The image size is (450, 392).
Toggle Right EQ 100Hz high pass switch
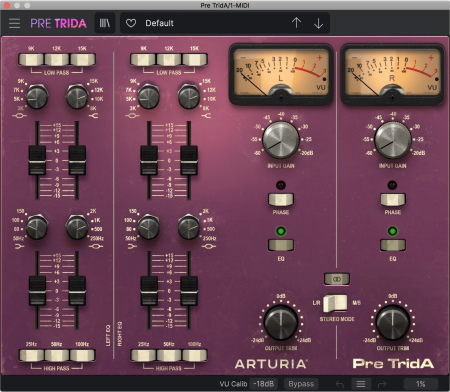195,355
